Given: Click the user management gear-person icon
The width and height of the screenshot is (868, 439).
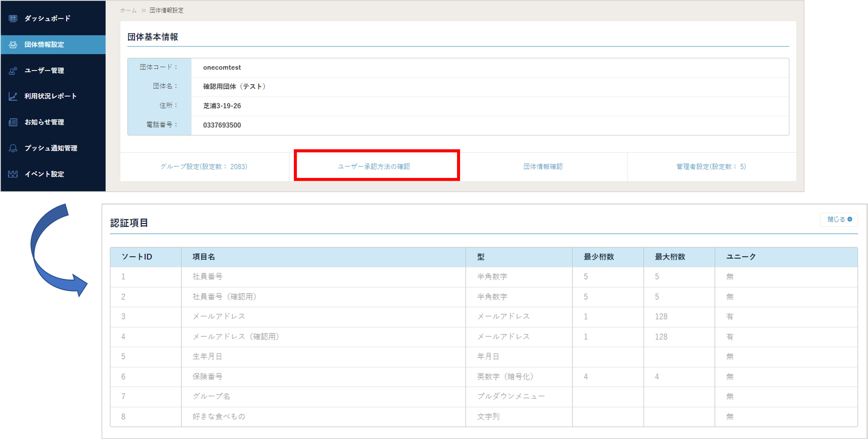Looking at the screenshot, I should tap(13, 70).
